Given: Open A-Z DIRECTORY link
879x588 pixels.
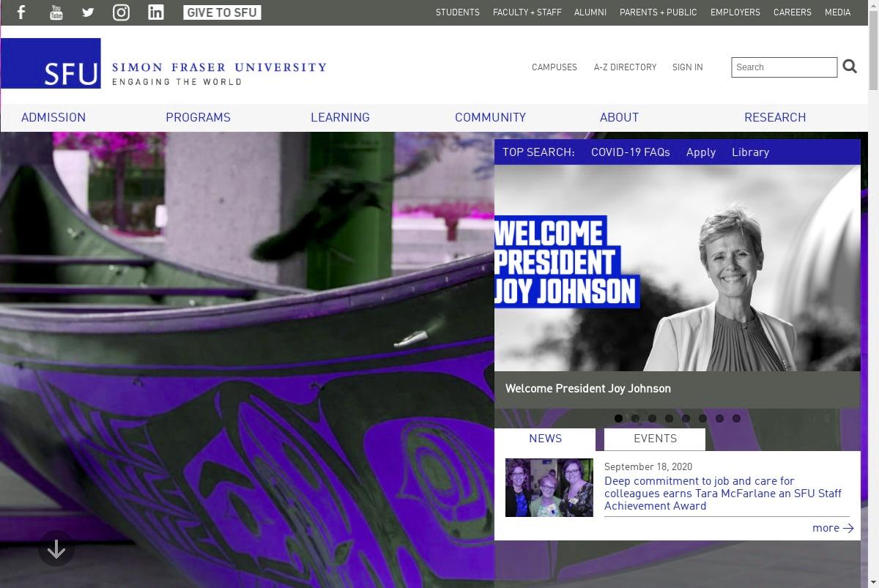Looking at the screenshot, I should click(626, 67).
